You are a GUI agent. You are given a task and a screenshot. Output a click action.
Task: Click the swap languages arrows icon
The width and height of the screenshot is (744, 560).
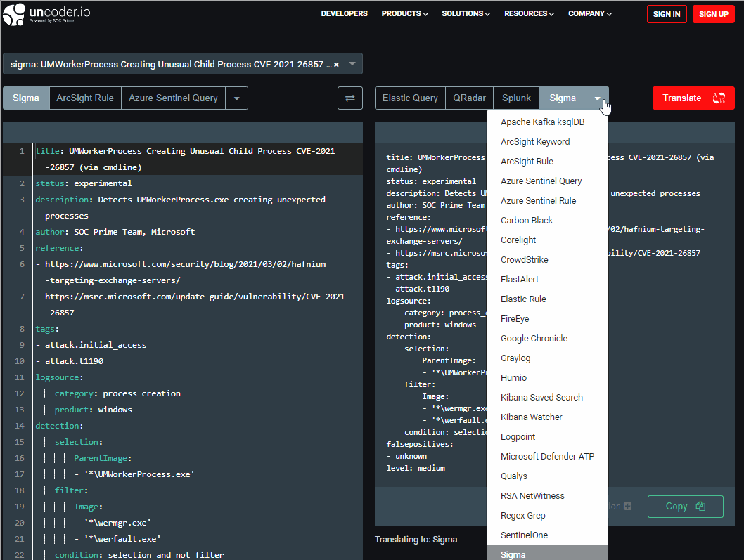tap(350, 98)
